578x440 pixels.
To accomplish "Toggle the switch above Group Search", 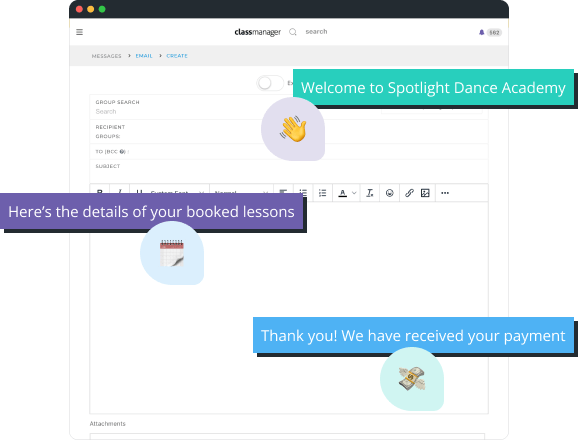I will (x=270, y=83).
